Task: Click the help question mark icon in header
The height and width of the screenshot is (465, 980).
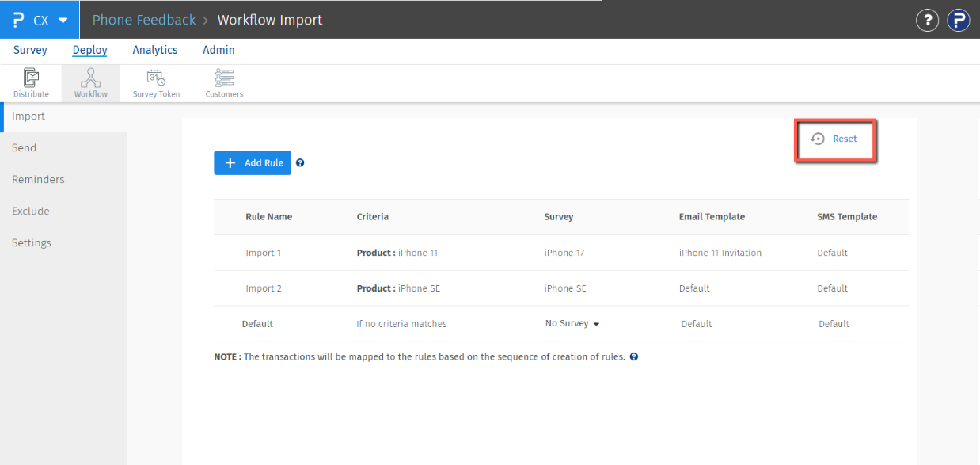Action: [x=927, y=20]
